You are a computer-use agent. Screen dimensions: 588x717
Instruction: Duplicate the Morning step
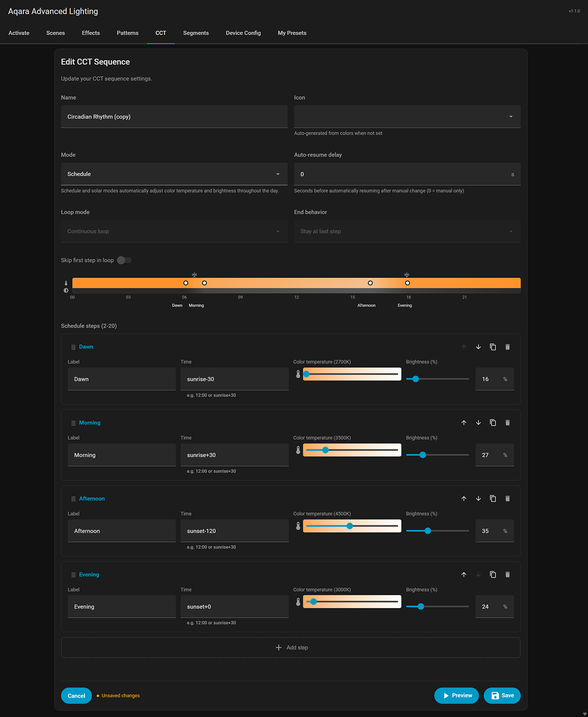(493, 422)
